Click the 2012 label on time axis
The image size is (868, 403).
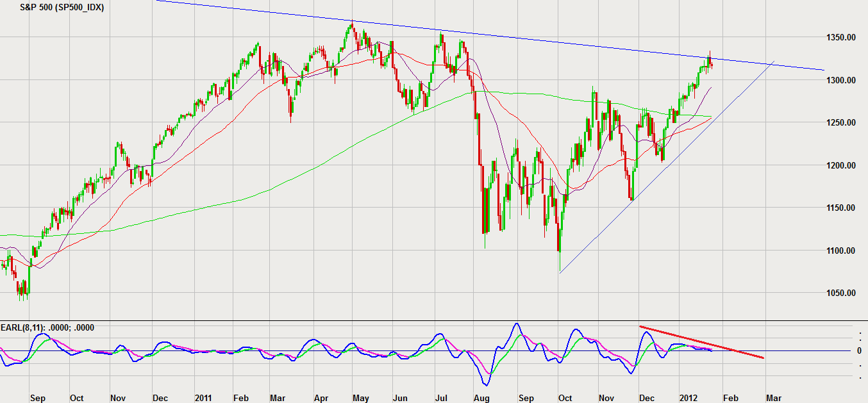click(689, 398)
